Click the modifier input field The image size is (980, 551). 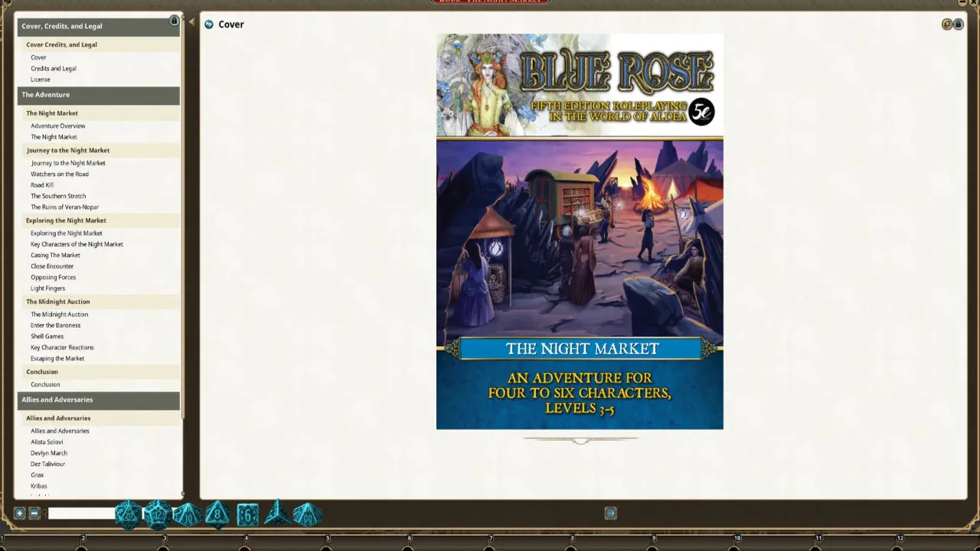(82, 514)
